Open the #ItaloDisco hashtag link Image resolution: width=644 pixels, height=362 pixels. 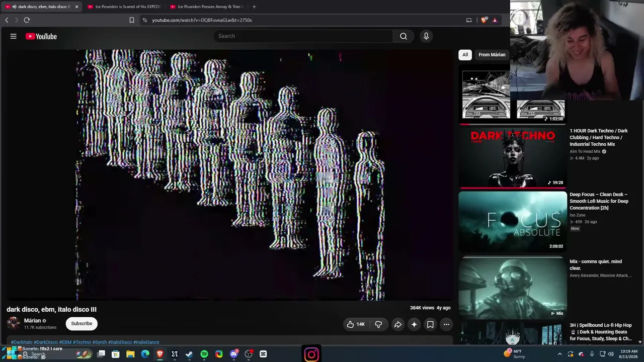[120, 342]
